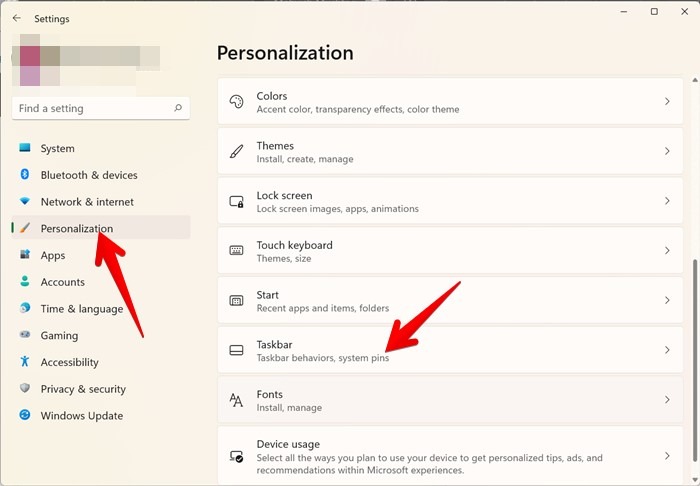Open the System category
This screenshot has width=700, height=486.
point(57,149)
